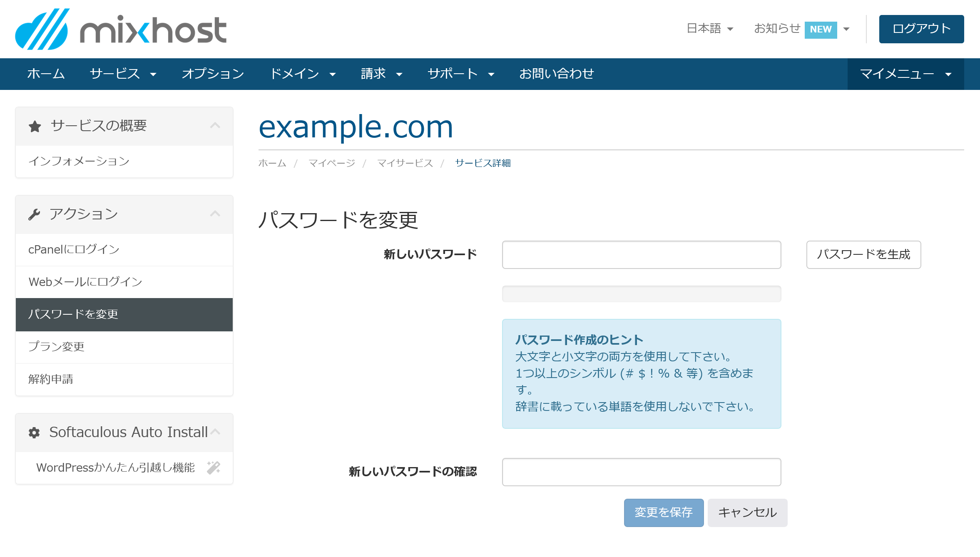Click the star icon beside サービスの概要
Viewport: 980px width, 557px height.
point(35,126)
